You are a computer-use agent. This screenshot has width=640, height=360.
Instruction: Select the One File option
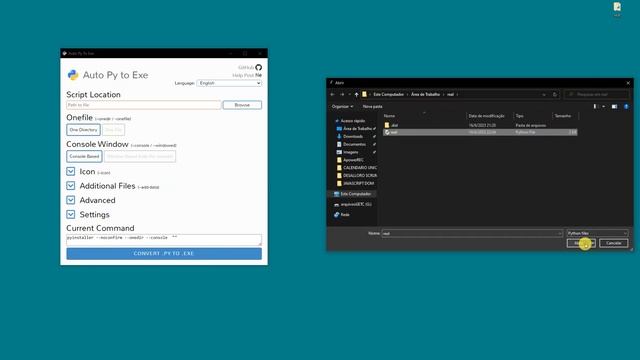[113, 130]
